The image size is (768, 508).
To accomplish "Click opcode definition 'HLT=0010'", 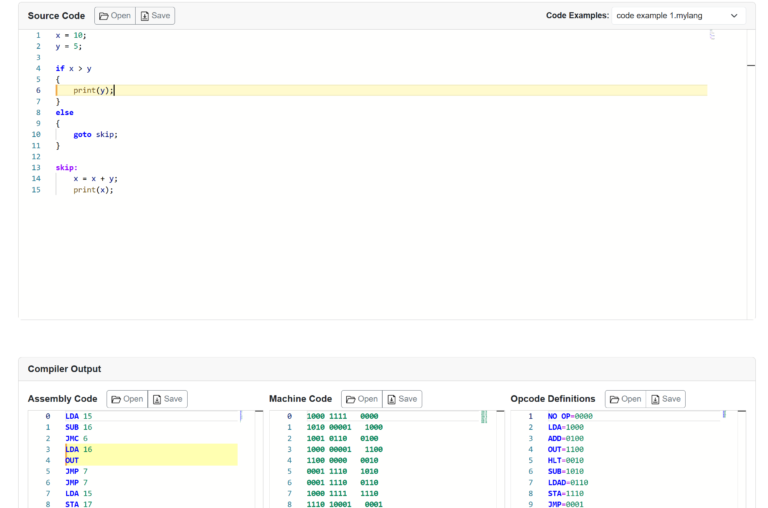I will pyautogui.click(x=566, y=460).
